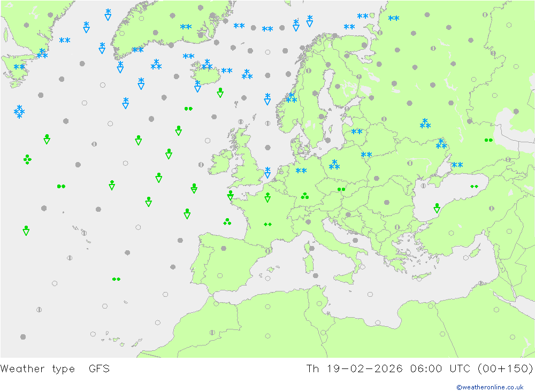Click the green three-dot rain symbol over Germany
This screenshot has width=535, height=392.
[x=305, y=196]
